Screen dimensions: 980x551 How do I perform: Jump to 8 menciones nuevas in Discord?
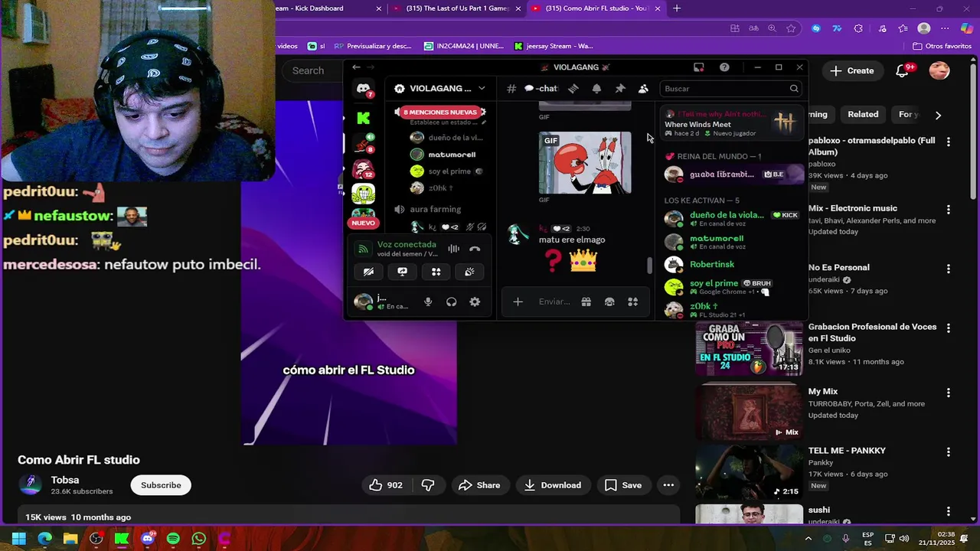click(x=440, y=112)
